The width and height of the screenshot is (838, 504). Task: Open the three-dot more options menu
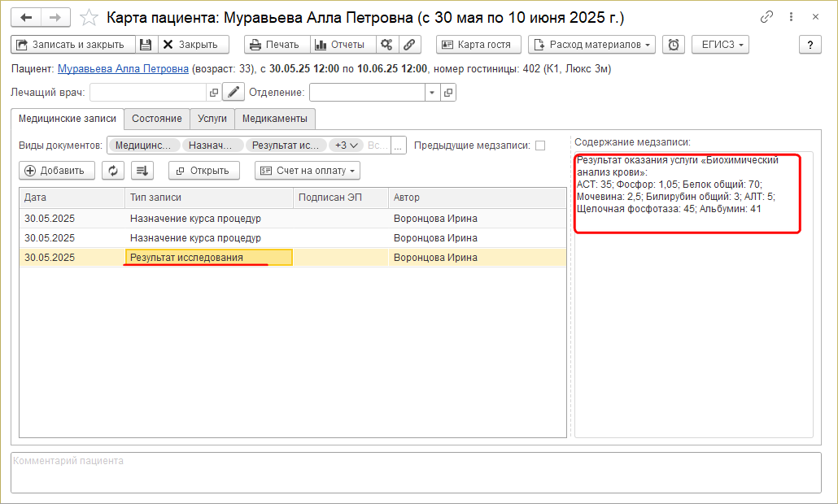click(791, 17)
